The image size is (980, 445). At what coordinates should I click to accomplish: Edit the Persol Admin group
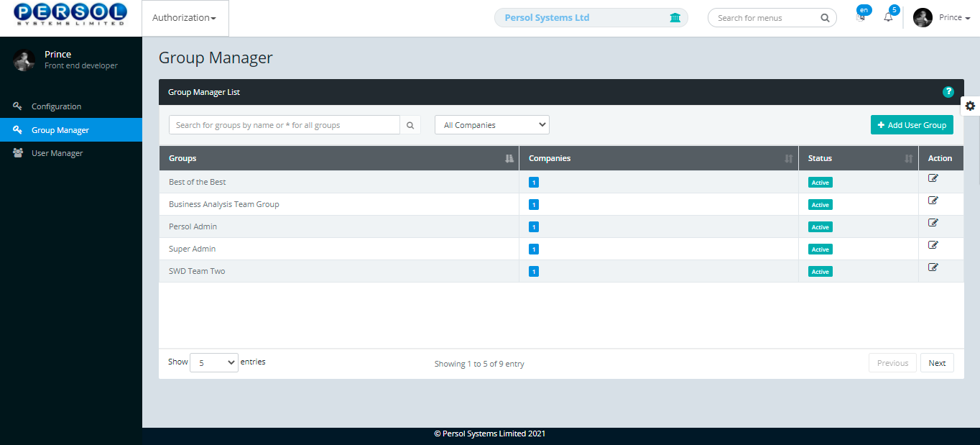[x=933, y=223]
